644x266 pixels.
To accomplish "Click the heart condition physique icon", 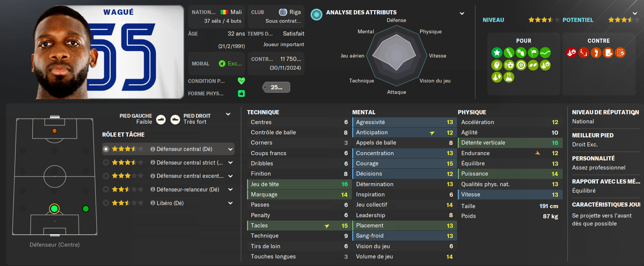I will tap(241, 81).
